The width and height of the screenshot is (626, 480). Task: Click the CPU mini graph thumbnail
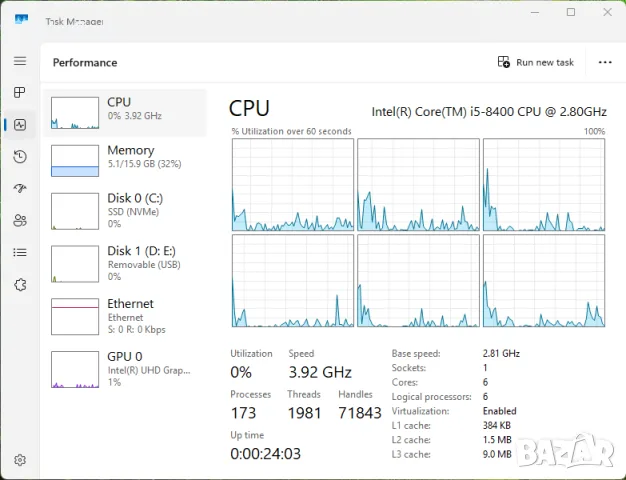75,113
